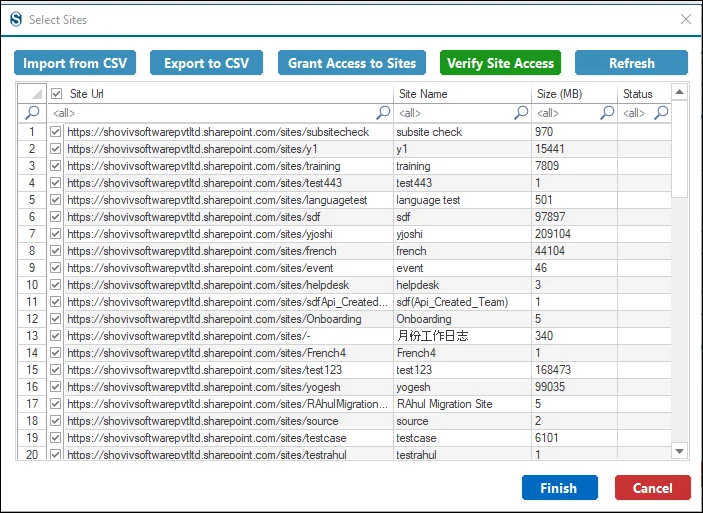Viewport: 703px width, 513px height.
Task: Click the vertical scrollbar thumb
Action: 680,149
